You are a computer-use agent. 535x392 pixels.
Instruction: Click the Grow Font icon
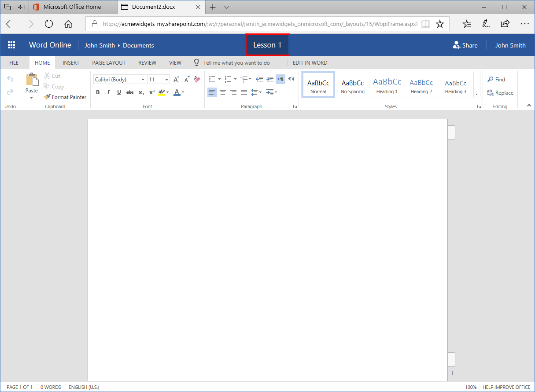[x=176, y=79]
